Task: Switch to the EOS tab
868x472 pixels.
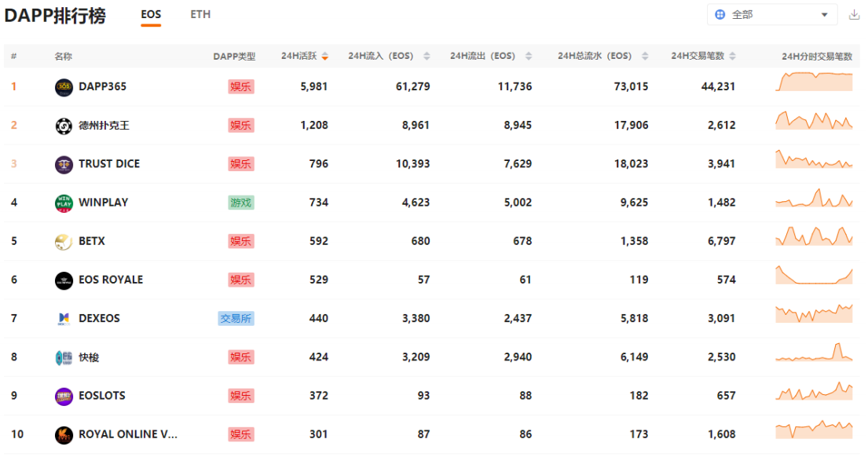Action: point(151,15)
